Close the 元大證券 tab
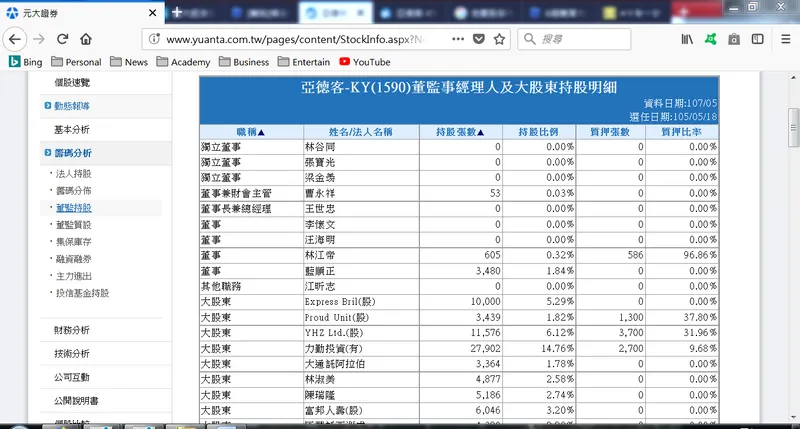Image resolution: width=800 pixels, height=429 pixels. click(152, 13)
